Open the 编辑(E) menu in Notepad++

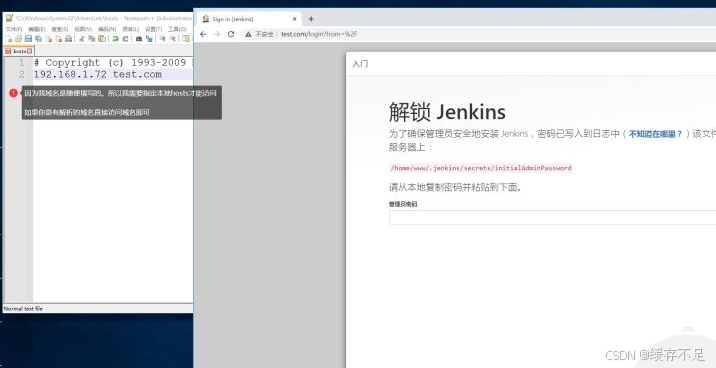37,29
